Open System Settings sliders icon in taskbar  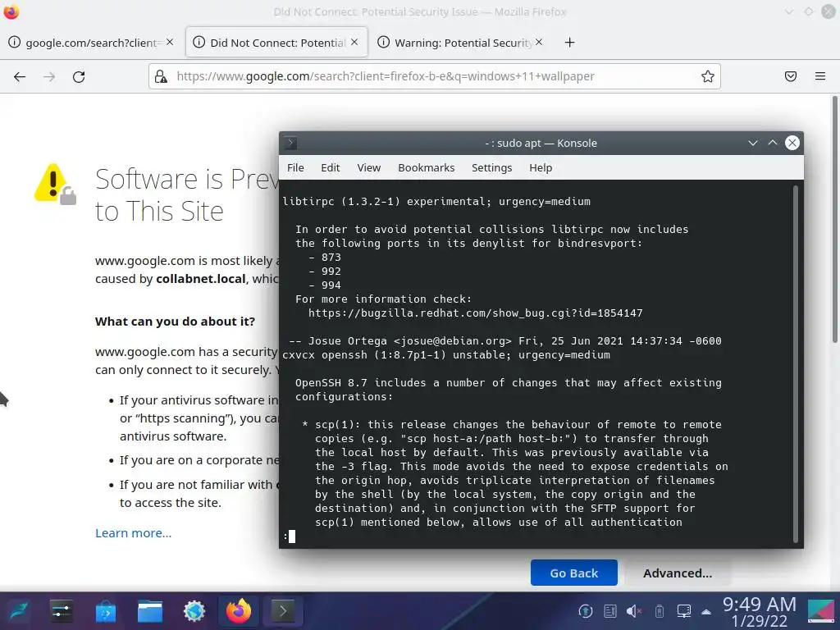(62, 610)
